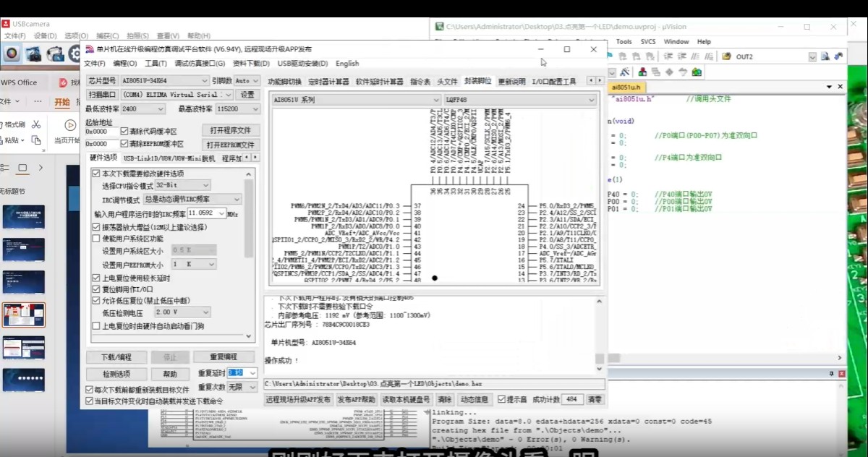The width and height of the screenshot is (868, 457).
Task: Click the uVision diamond run-time environment icon
Action: click(670, 72)
